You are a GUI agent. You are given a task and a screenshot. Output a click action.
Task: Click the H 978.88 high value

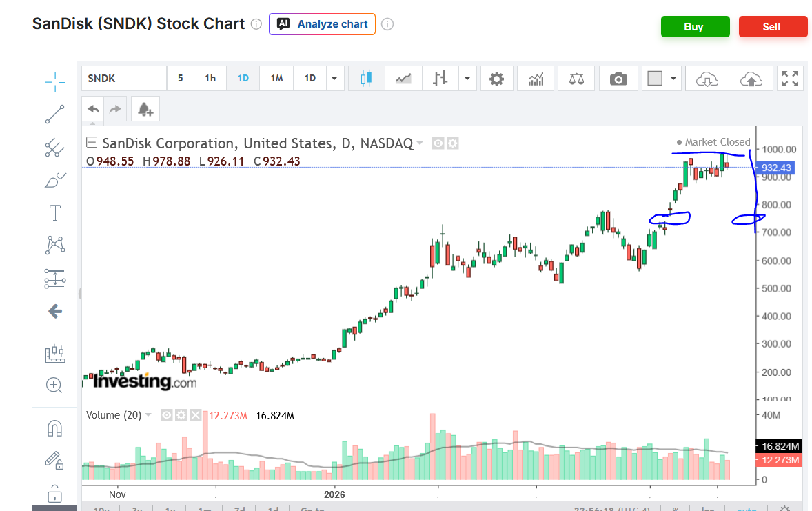[x=166, y=161]
